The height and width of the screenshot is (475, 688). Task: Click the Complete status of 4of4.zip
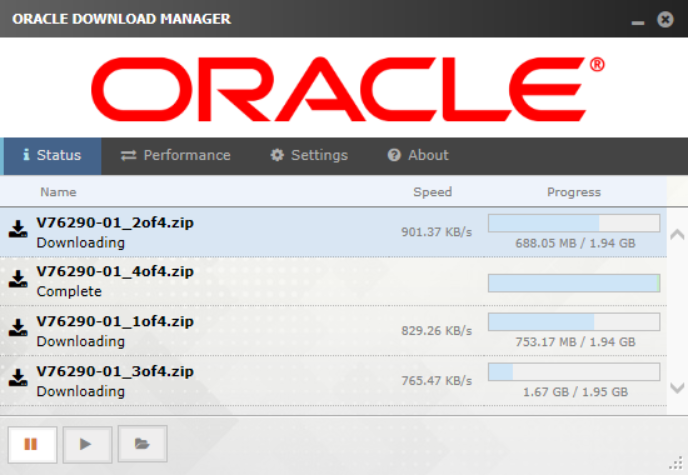click(x=69, y=292)
